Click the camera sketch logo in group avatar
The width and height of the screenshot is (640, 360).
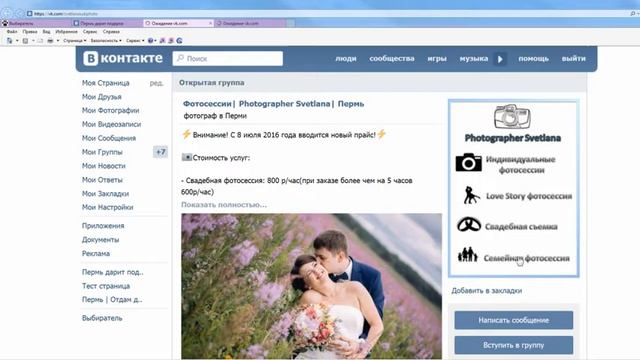pyautogui.click(x=512, y=117)
